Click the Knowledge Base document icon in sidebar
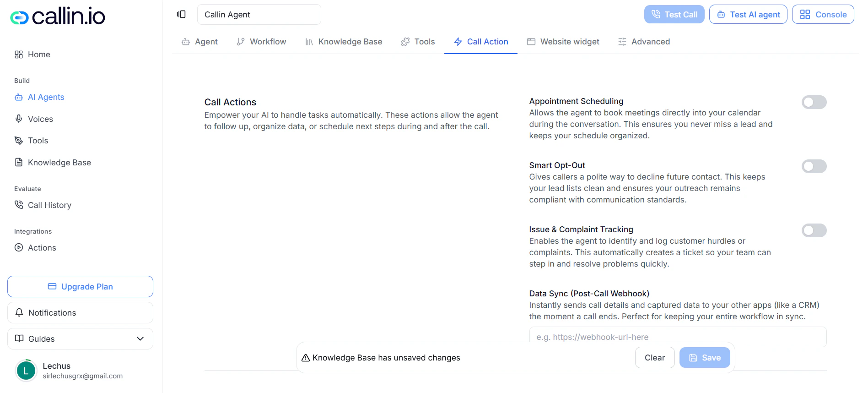The height and width of the screenshot is (393, 868). [x=19, y=162]
